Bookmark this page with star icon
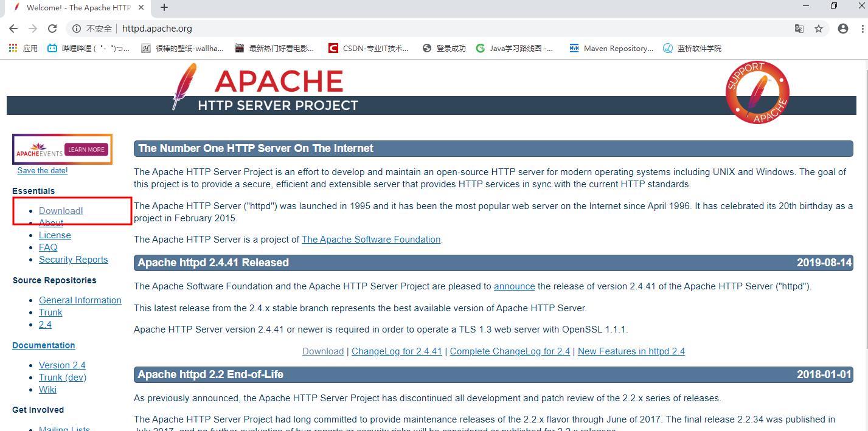Viewport: 868px width, 431px height. click(x=819, y=29)
